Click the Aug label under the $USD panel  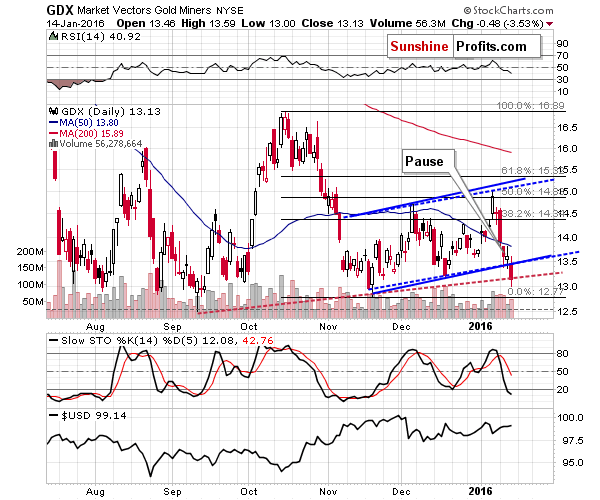click(95, 492)
